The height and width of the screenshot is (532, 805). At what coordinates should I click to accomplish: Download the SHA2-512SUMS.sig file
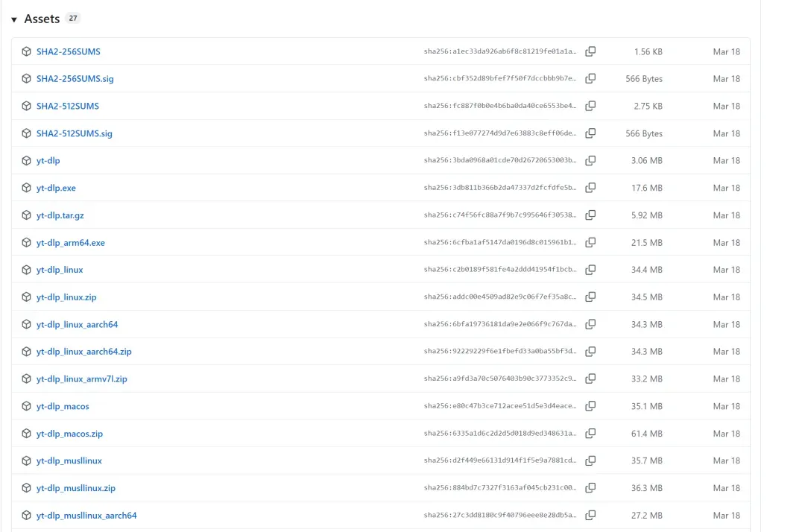[74, 133]
